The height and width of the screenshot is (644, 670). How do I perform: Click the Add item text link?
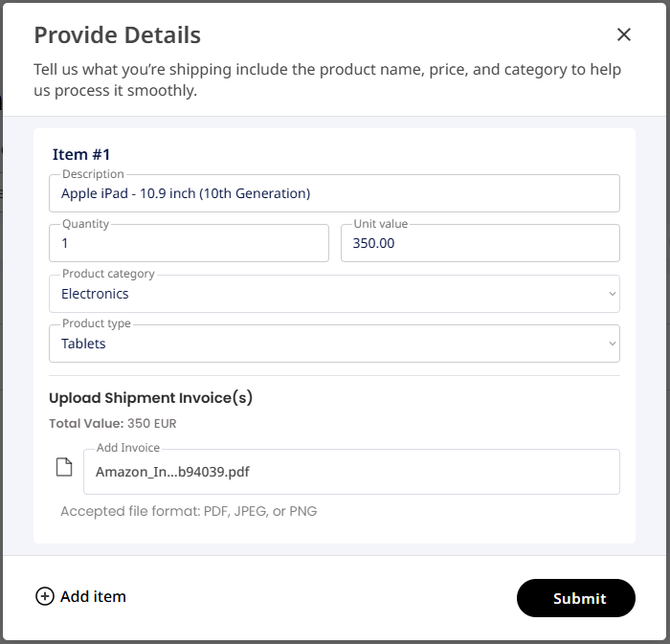click(x=93, y=596)
